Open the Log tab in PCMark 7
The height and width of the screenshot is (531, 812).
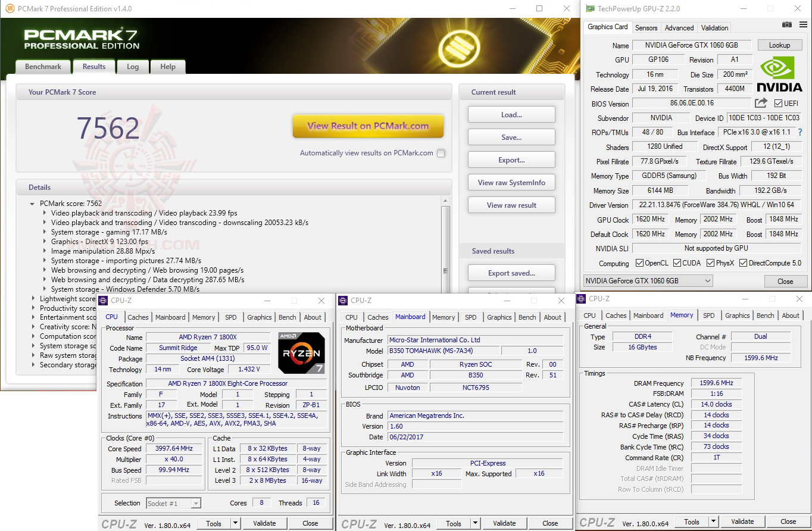click(133, 67)
